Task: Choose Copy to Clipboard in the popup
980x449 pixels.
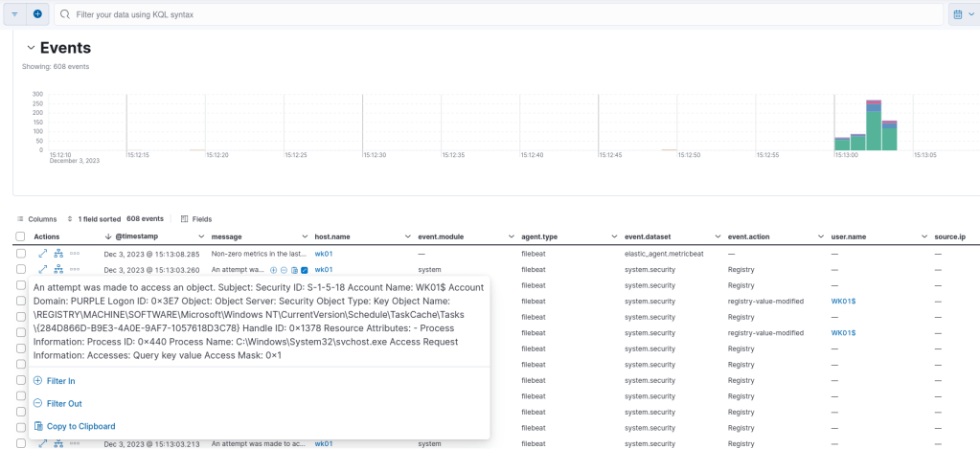Action: (x=80, y=426)
